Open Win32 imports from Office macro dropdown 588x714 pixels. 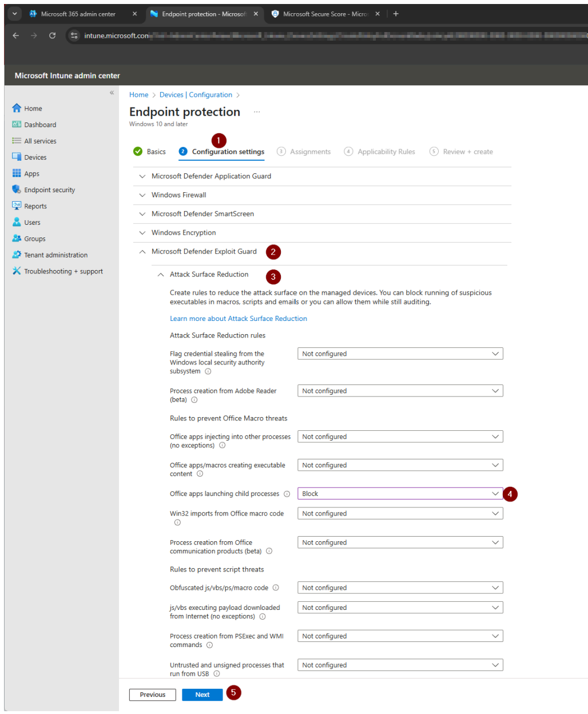click(400, 513)
